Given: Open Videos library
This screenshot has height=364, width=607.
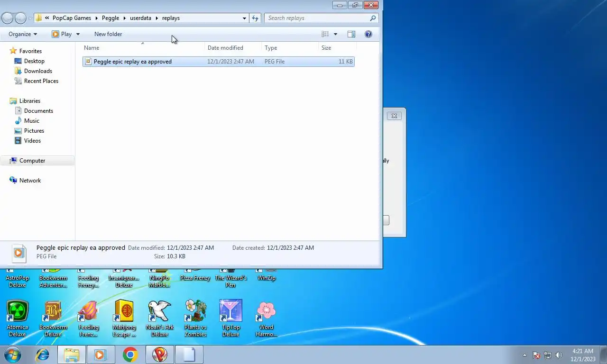Looking at the screenshot, I should 32,141.
